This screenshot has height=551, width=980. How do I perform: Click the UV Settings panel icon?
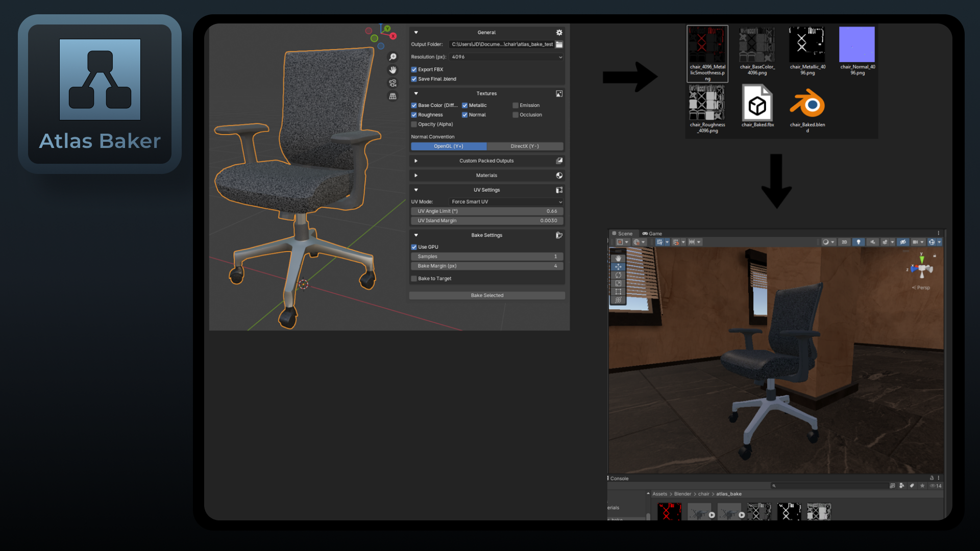click(559, 190)
